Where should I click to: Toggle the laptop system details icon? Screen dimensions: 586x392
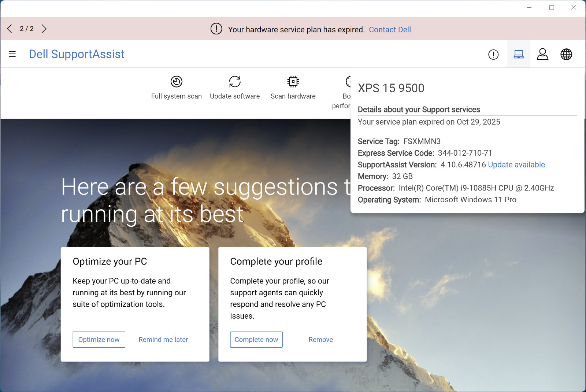(x=519, y=54)
